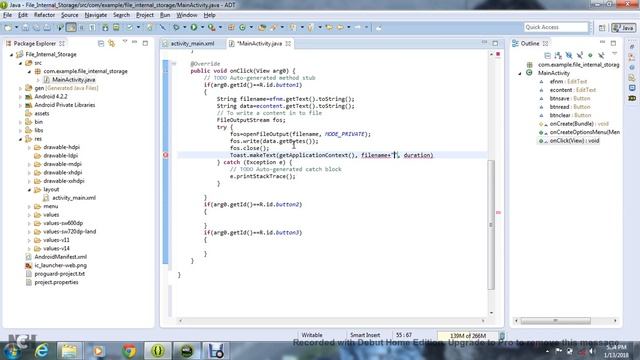Image resolution: width=640 pixels, height=360 pixels.
Task: Open dropdown arrow next to Run button
Action: coord(202,27)
